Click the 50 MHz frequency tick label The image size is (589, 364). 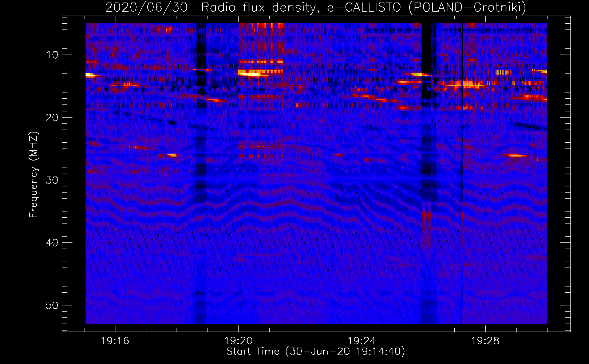[x=52, y=305]
